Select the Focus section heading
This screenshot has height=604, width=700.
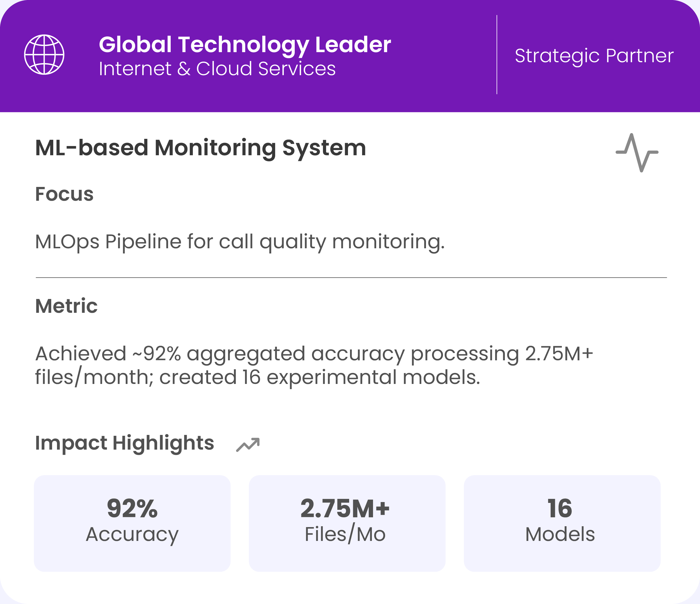pyautogui.click(x=64, y=194)
